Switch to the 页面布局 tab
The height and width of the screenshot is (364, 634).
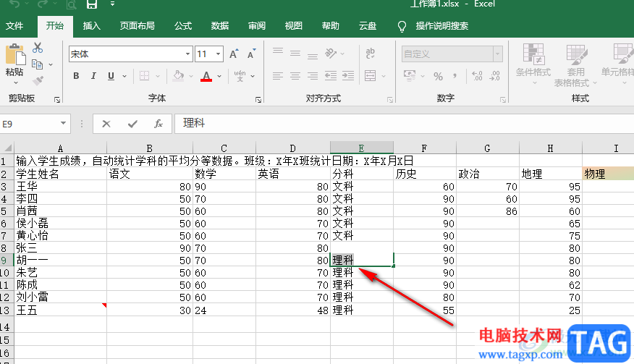[137, 26]
